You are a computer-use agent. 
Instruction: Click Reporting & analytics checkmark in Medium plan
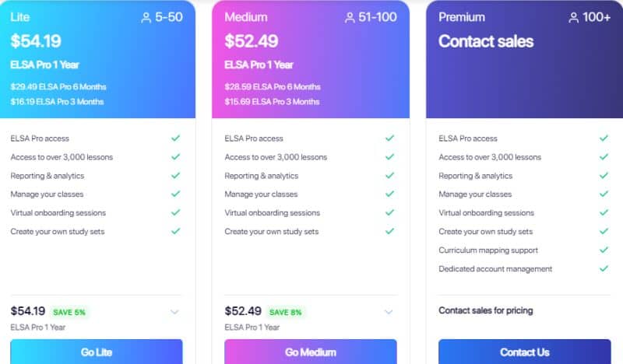[x=390, y=175]
